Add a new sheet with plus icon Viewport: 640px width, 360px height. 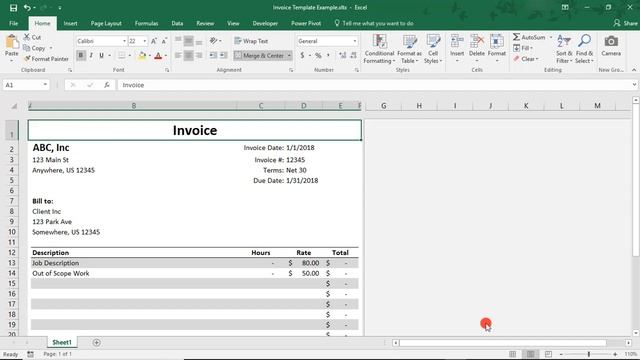click(97, 342)
